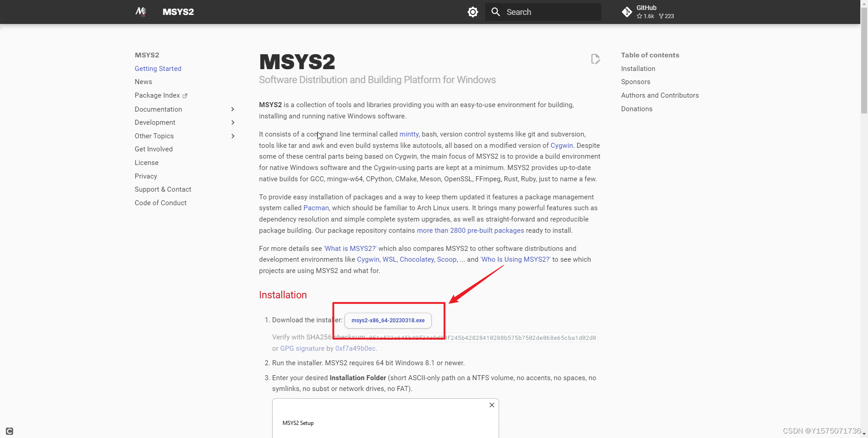Click the MSYS2 logo in header
Image resolution: width=868 pixels, height=438 pixels.
[141, 12]
